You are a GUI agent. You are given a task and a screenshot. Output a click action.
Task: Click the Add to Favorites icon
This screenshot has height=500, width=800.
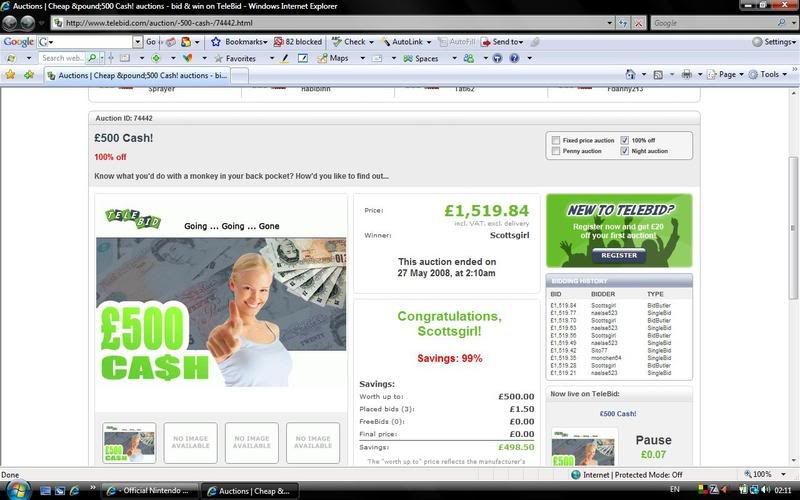(29, 74)
